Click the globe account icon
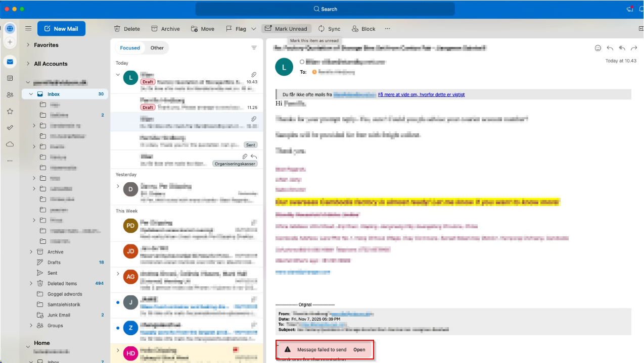This screenshot has width=644, height=363. 10,28
